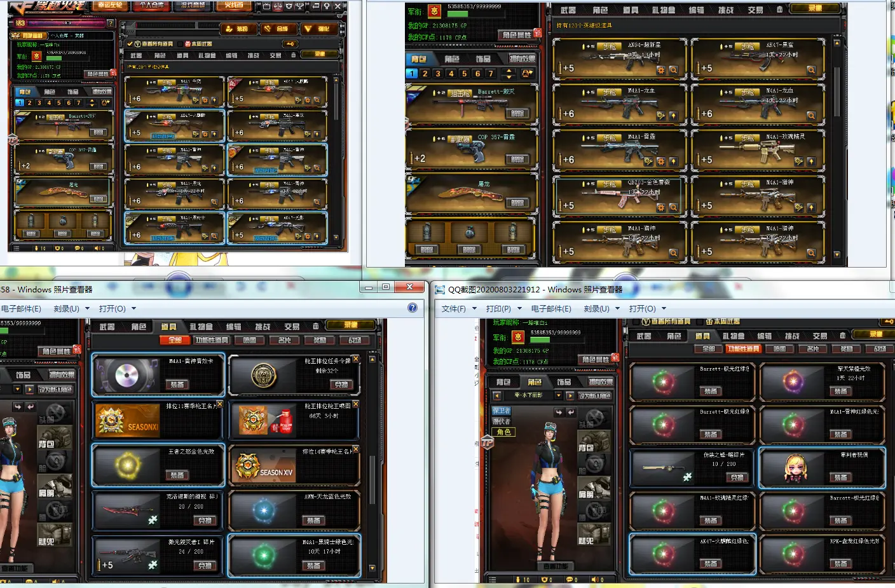This screenshot has width=895, height=588.
Task: Click backpack up/down stepper in top-right screenshot
Action: [509, 74]
